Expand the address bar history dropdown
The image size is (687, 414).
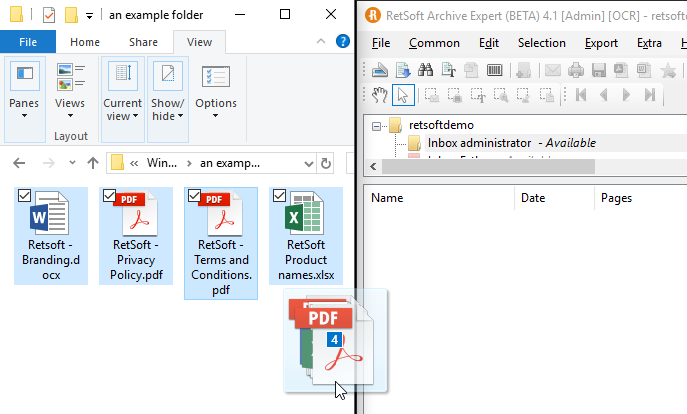coord(309,163)
